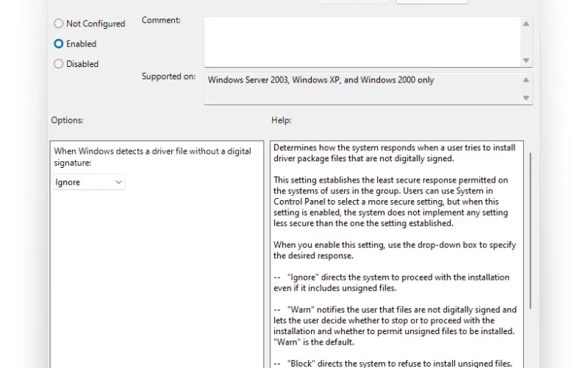Click the Supported on scroll down arrow
This screenshot has width=588, height=368.
(x=526, y=98)
